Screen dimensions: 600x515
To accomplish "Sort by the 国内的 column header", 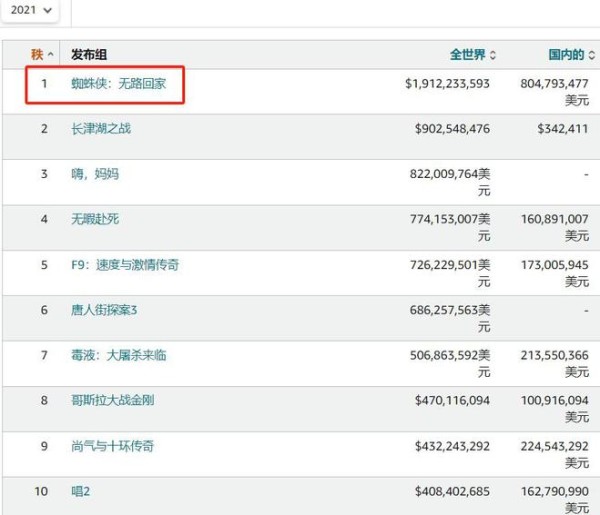I will 572,54.
